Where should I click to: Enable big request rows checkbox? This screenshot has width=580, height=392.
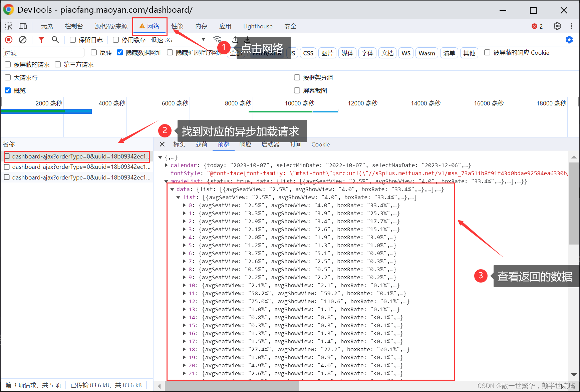click(x=8, y=77)
